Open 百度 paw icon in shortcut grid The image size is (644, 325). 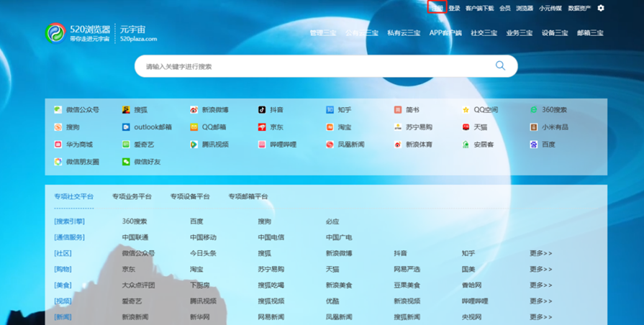point(533,145)
